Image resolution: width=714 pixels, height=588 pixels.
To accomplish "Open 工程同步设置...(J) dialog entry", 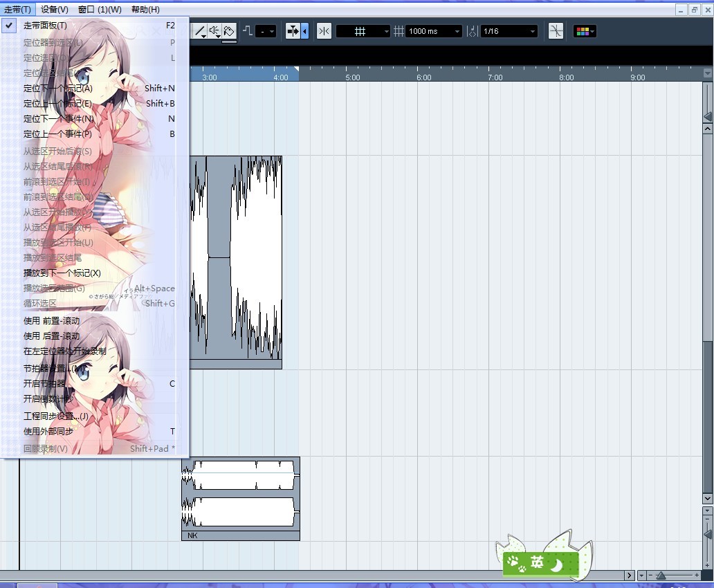I will pos(95,416).
